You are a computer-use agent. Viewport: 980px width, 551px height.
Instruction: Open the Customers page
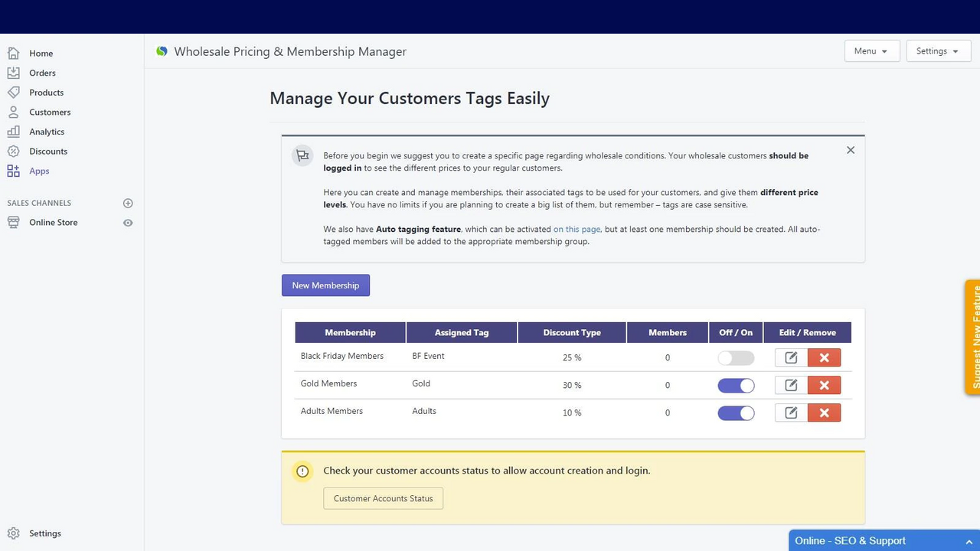point(50,112)
